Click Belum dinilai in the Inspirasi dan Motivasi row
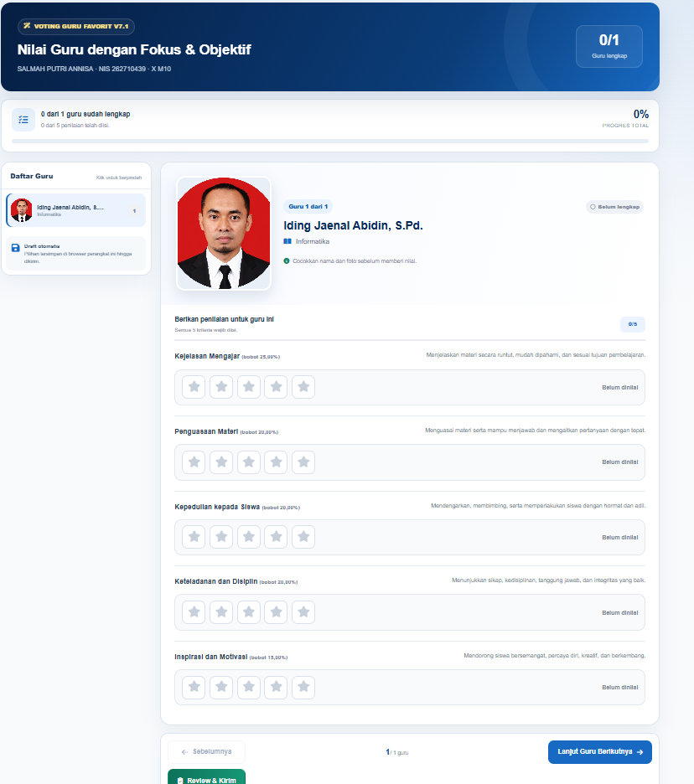Screen dimensions: 694x784 [x=620, y=688]
